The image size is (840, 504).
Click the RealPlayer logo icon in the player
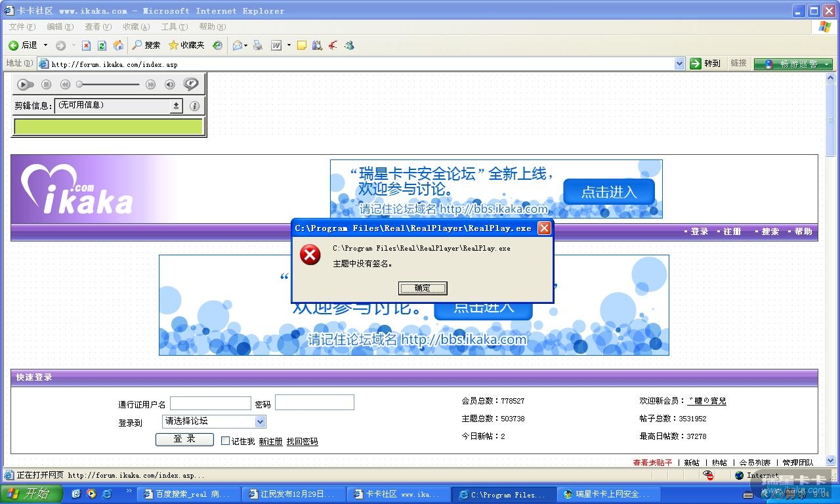coord(191,84)
